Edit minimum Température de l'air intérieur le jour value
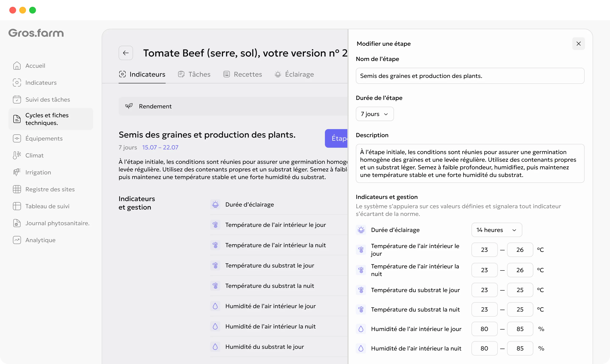 coord(484,250)
